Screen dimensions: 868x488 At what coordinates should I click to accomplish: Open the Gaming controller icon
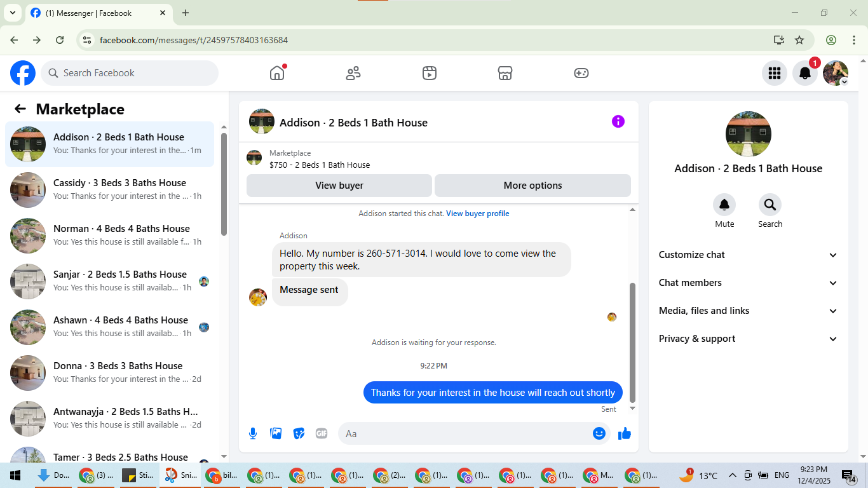pos(581,73)
